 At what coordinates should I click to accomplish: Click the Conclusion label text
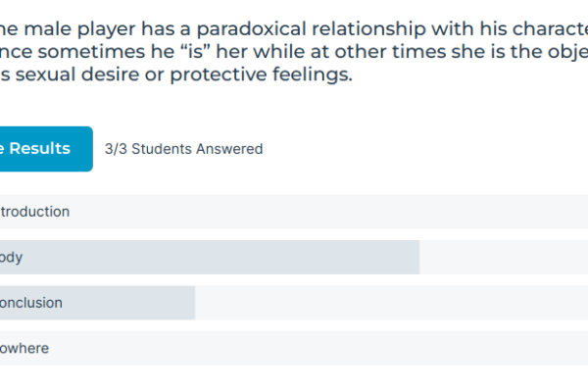(x=31, y=303)
